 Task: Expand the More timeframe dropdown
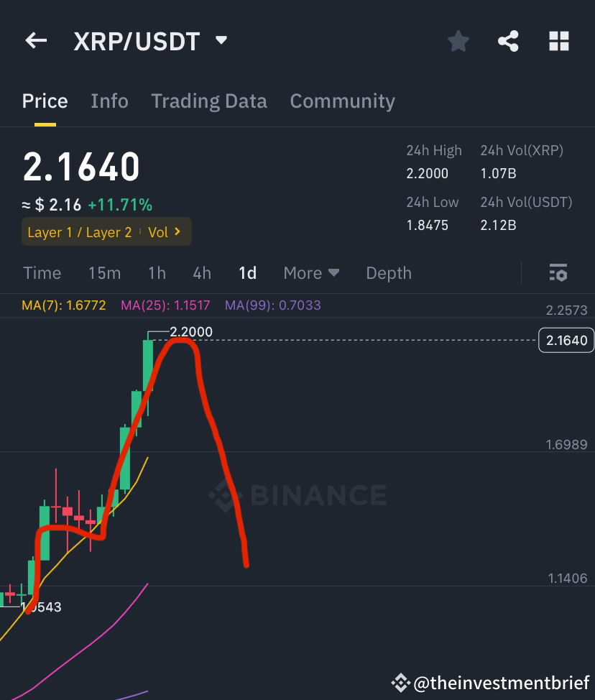tap(310, 272)
